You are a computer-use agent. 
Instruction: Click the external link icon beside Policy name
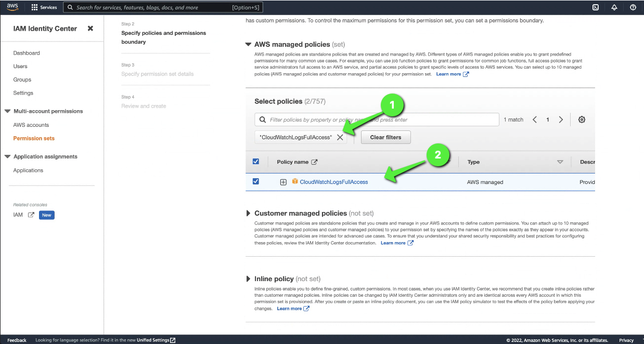click(x=314, y=162)
